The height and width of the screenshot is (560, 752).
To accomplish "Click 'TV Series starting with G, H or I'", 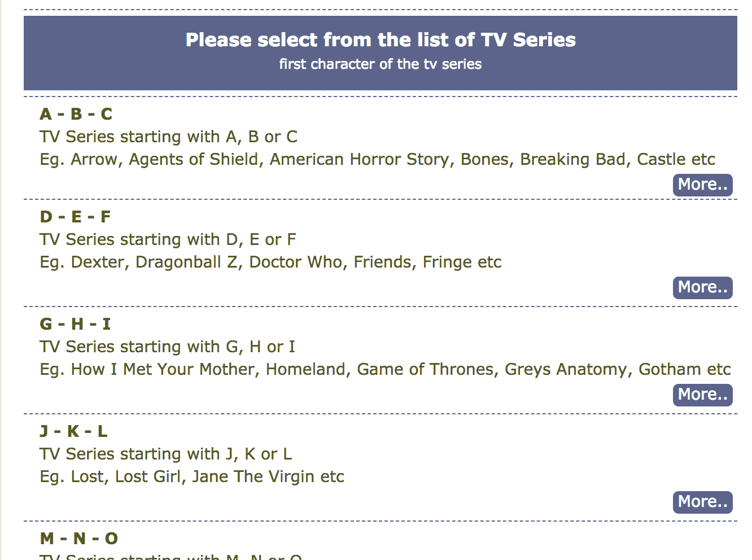I will tap(167, 347).
